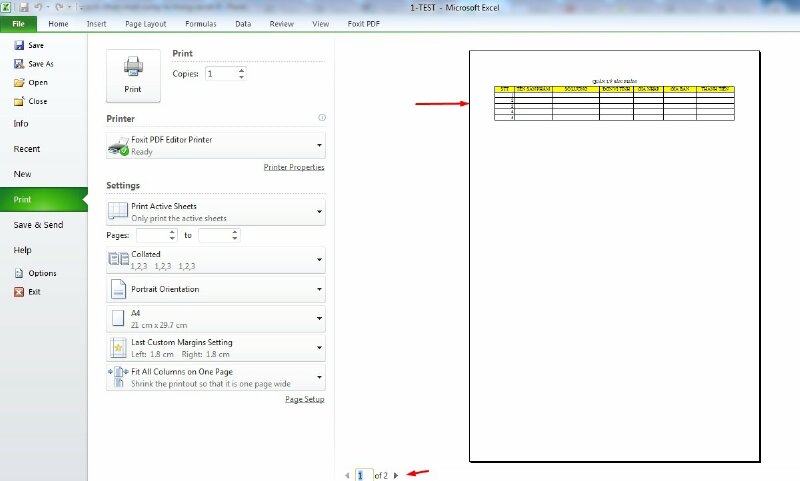Click the Open folder icon
The height and width of the screenshot is (481, 800).
[x=19, y=83]
